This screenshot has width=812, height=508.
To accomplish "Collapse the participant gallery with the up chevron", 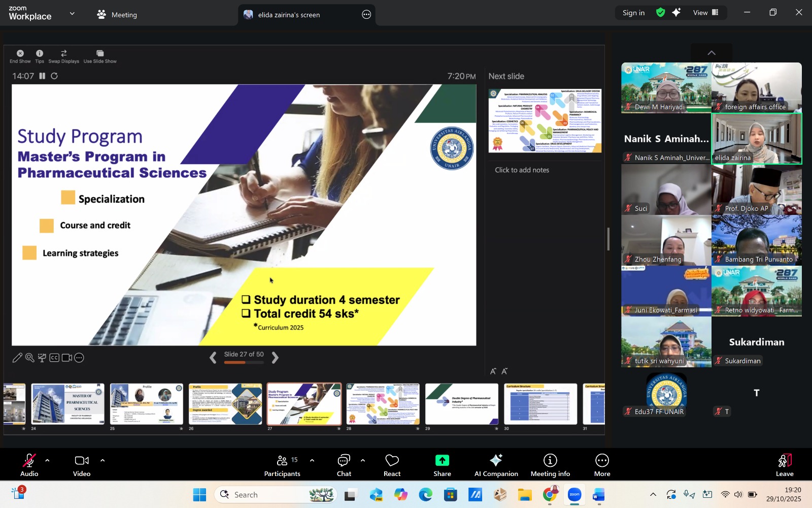I will 712,53.
